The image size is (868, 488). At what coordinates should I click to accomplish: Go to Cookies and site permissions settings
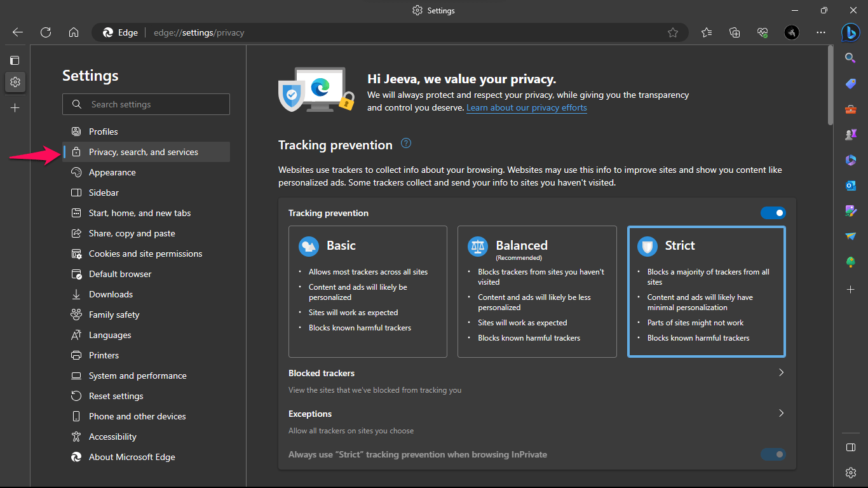(x=144, y=254)
